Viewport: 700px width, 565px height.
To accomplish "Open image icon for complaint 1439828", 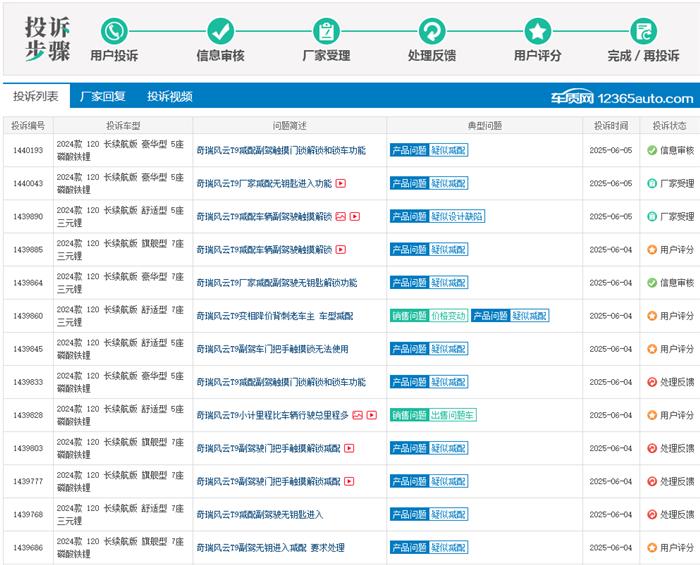I will coord(358,415).
